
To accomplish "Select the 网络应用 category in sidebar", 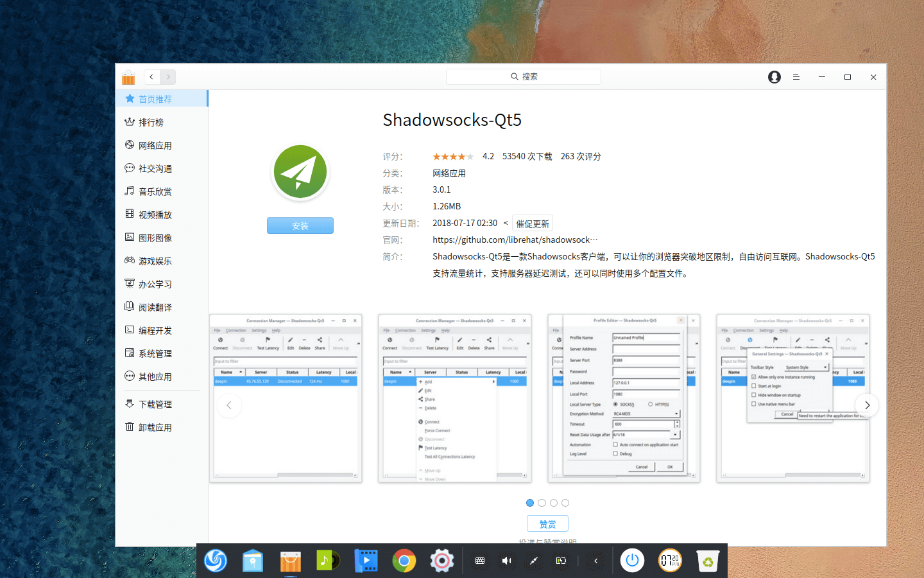I will click(x=162, y=145).
